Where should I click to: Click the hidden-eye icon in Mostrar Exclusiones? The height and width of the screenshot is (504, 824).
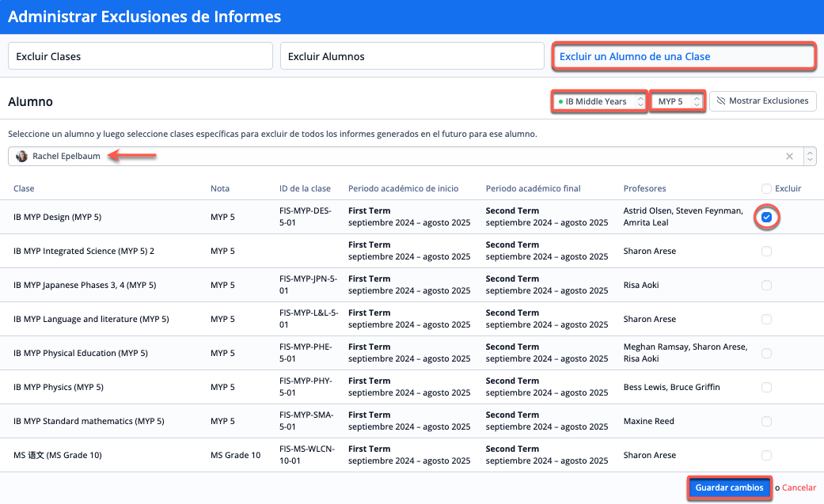(x=721, y=101)
